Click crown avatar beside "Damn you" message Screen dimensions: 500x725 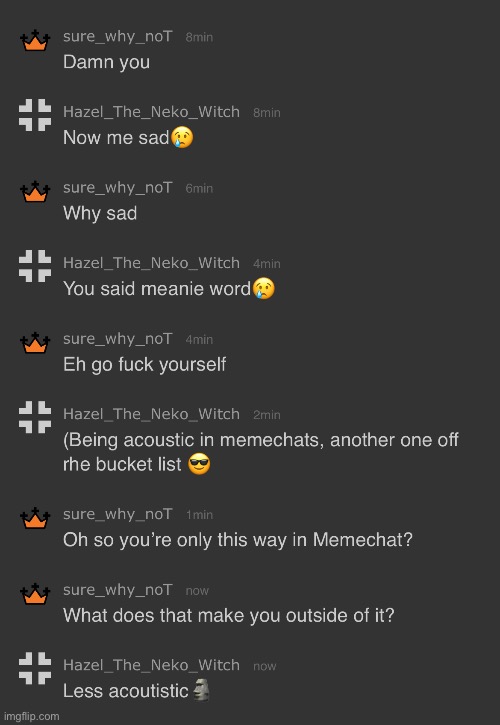pos(35,40)
